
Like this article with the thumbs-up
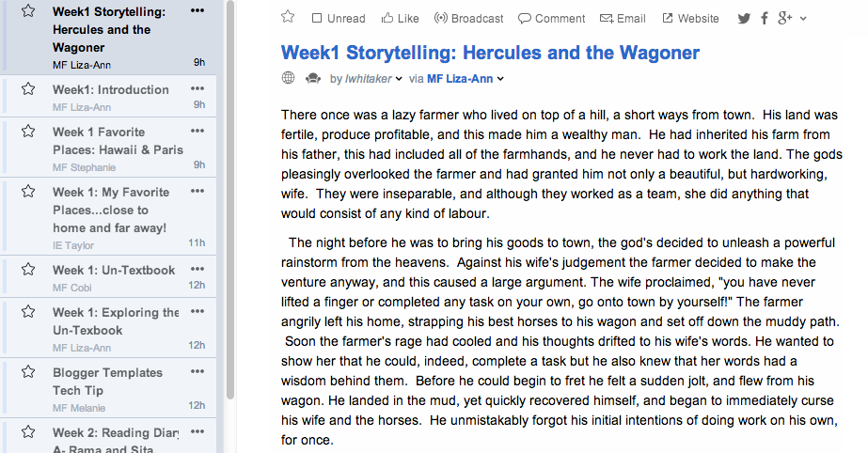point(400,18)
